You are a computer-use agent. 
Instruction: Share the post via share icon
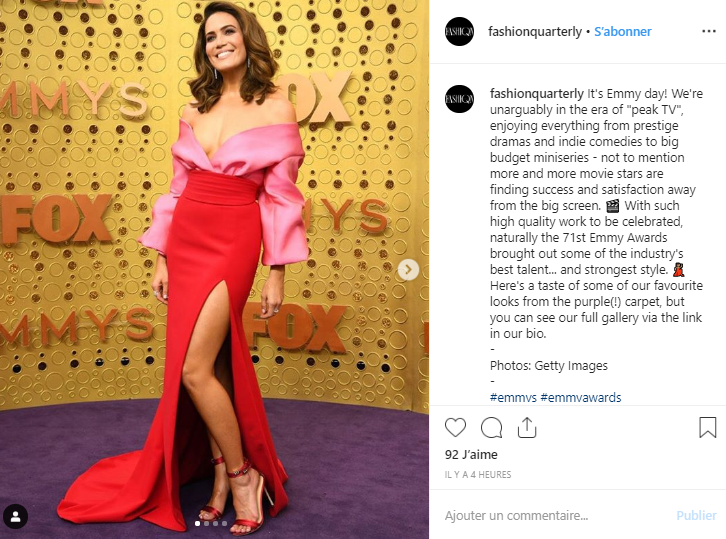527,427
